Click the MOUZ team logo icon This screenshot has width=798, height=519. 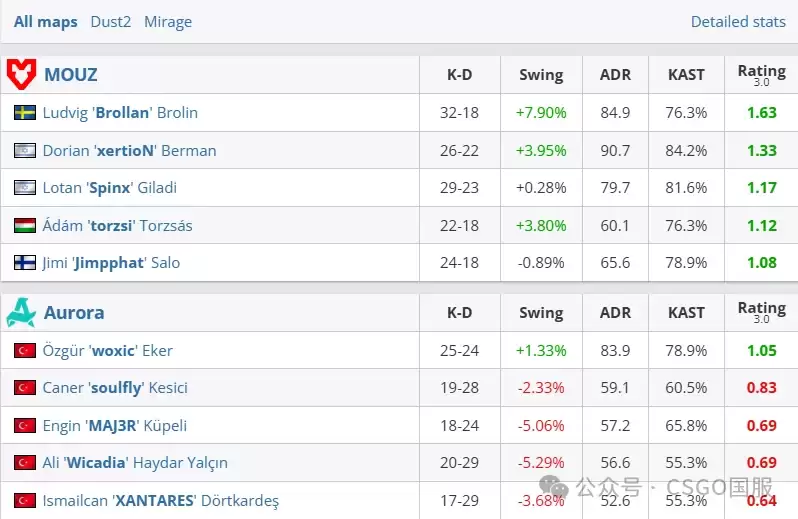21,74
